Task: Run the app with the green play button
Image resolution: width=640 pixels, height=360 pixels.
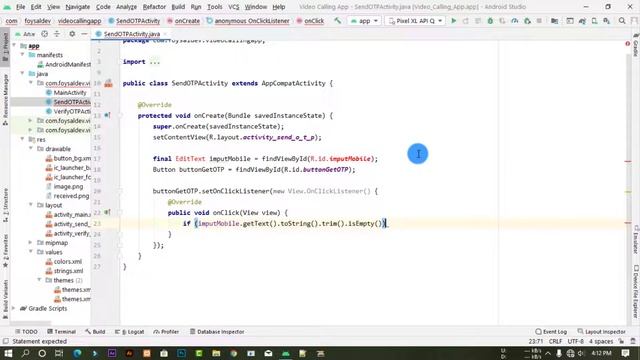Action: click(x=453, y=21)
